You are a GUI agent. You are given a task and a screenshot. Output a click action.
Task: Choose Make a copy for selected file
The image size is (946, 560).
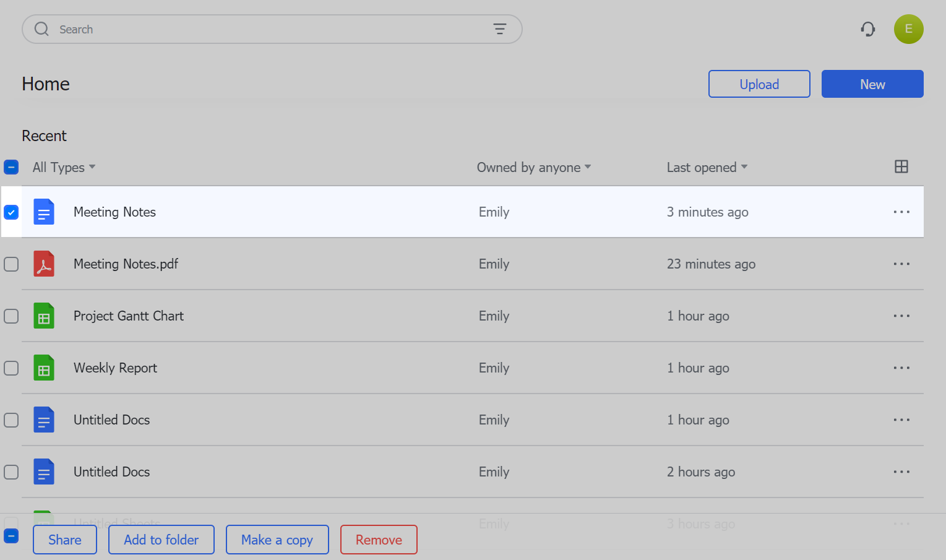tap(277, 540)
